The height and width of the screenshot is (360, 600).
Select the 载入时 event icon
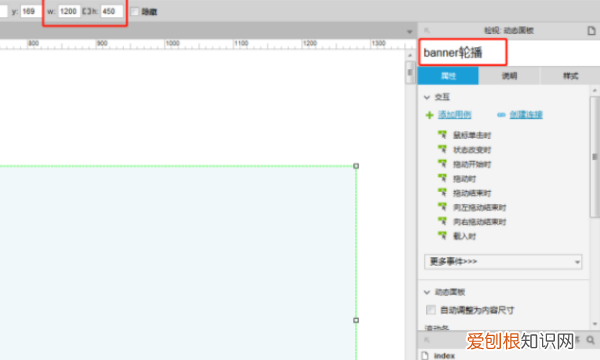tap(442, 236)
